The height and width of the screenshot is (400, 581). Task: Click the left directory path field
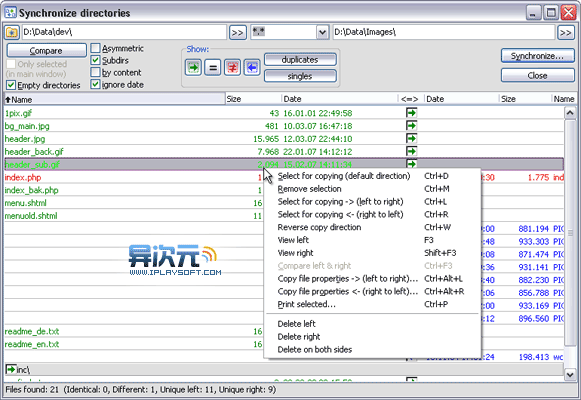(x=124, y=33)
